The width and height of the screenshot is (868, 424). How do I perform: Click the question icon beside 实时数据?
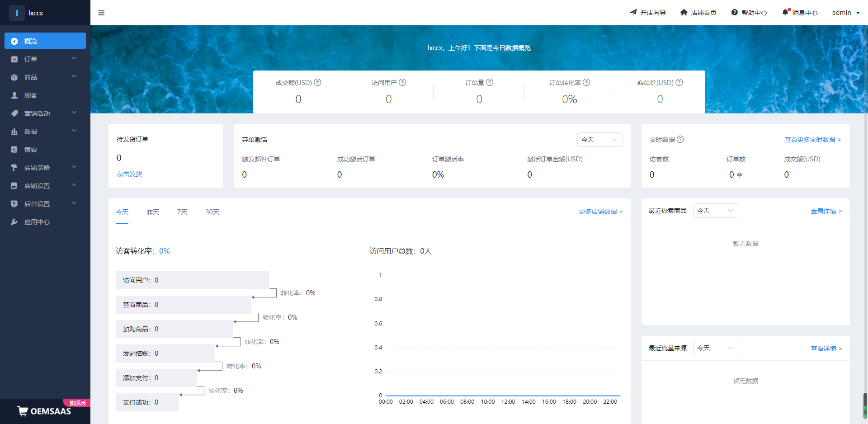680,139
